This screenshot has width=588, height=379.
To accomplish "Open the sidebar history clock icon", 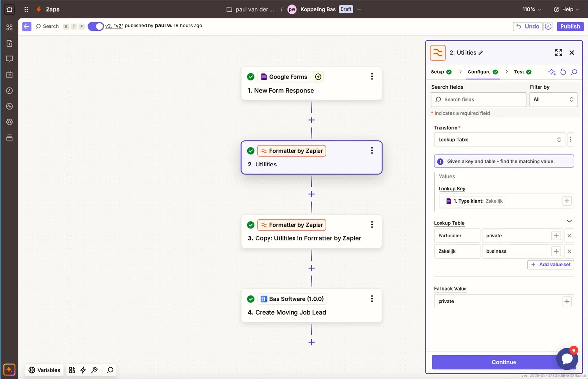I will (9, 91).
